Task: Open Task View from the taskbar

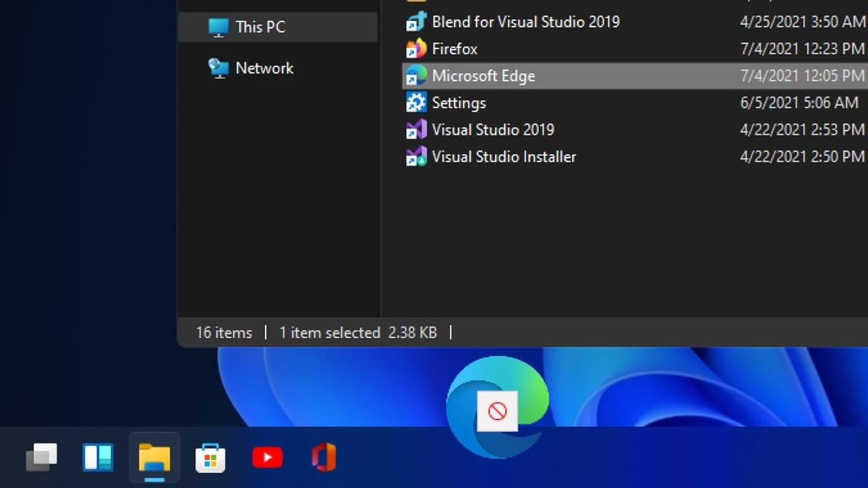Action: point(42,458)
